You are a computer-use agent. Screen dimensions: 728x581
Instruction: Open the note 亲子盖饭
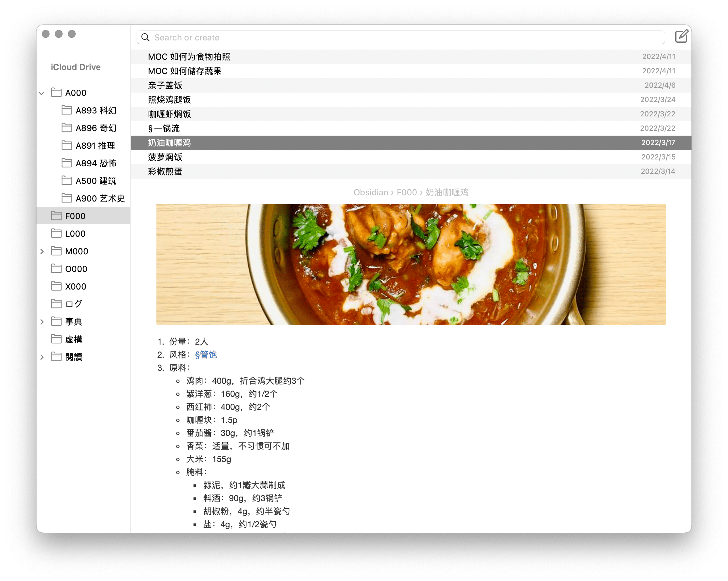pyautogui.click(x=411, y=85)
